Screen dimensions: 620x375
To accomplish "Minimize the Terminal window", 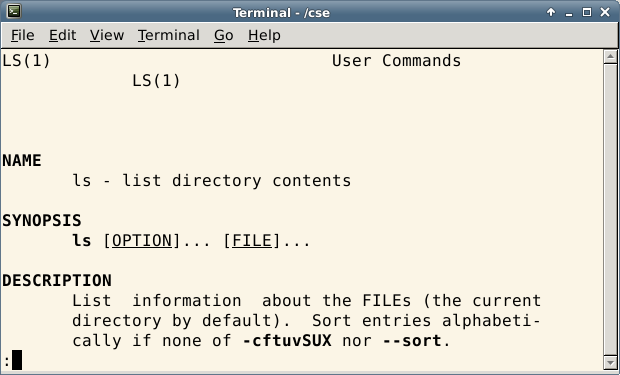I will point(569,13).
